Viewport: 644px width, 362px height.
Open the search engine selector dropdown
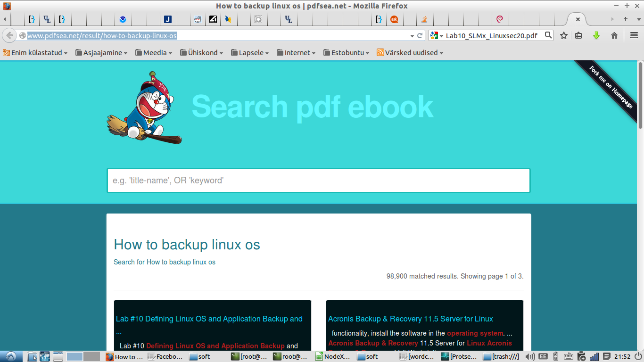pyautogui.click(x=436, y=35)
